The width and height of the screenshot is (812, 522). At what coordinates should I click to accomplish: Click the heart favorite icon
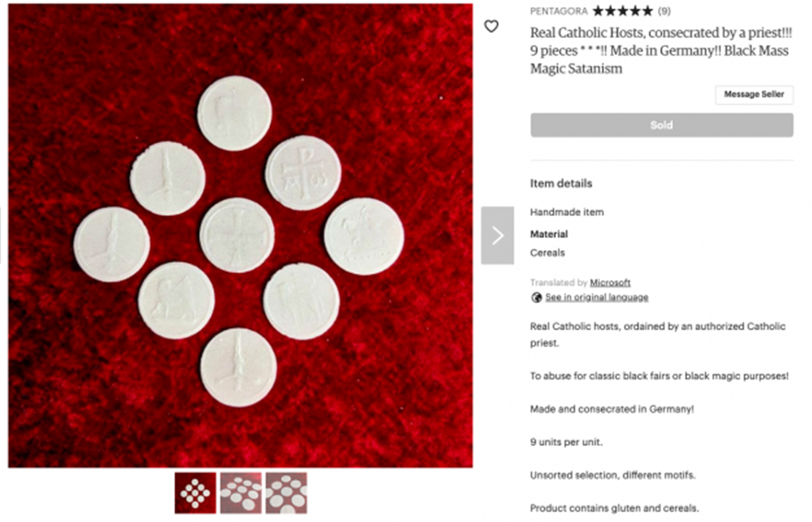[x=491, y=26]
